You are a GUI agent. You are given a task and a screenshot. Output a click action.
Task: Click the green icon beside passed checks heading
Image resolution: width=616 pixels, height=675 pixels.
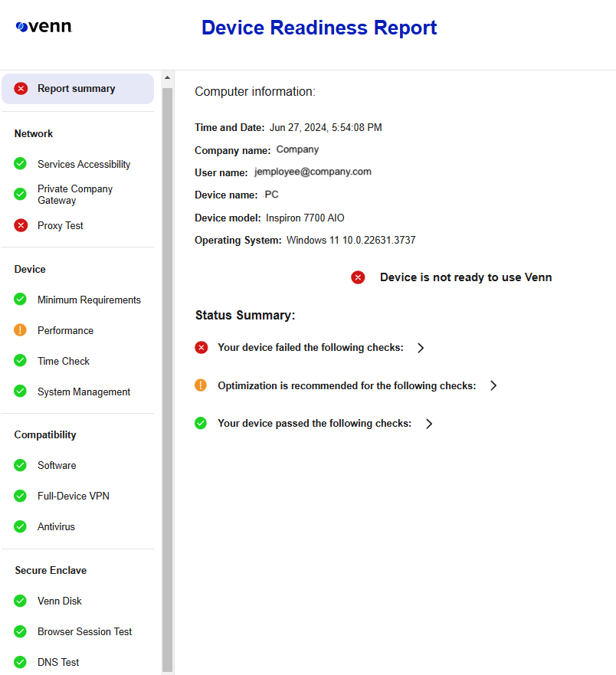point(201,423)
